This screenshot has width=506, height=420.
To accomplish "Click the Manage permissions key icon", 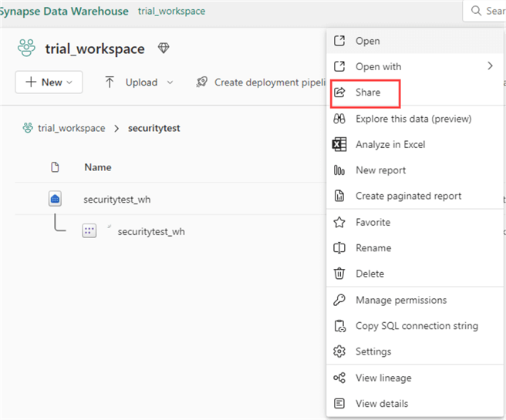I will [339, 300].
